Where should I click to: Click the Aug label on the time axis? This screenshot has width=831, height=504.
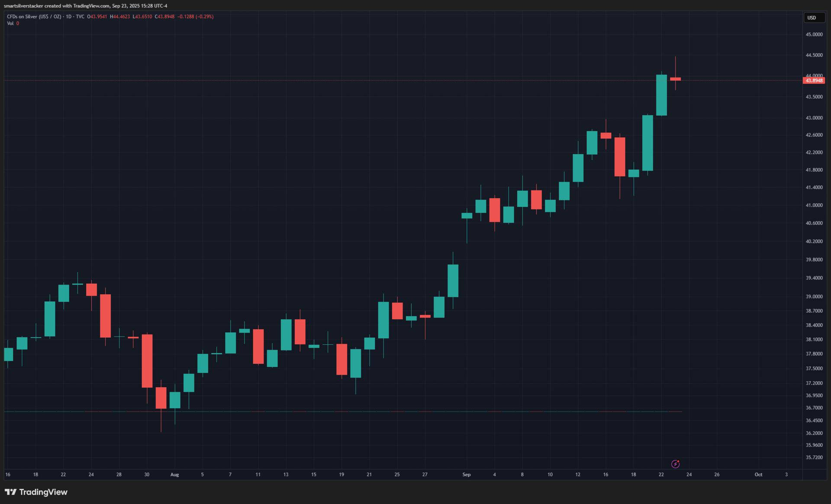click(174, 475)
